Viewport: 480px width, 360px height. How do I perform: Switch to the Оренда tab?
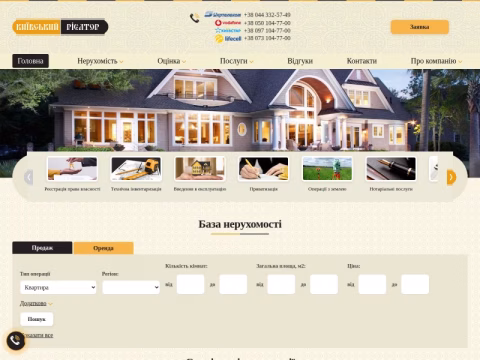(x=104, y=248)
